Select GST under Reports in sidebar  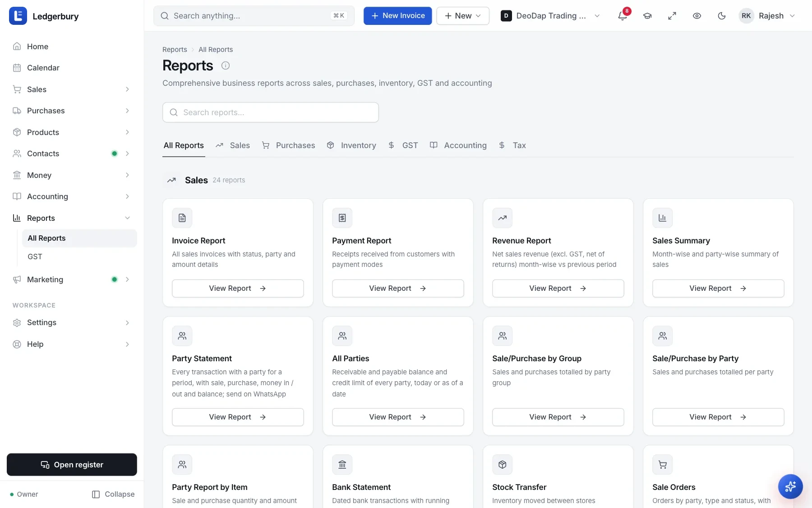(79, 256)
